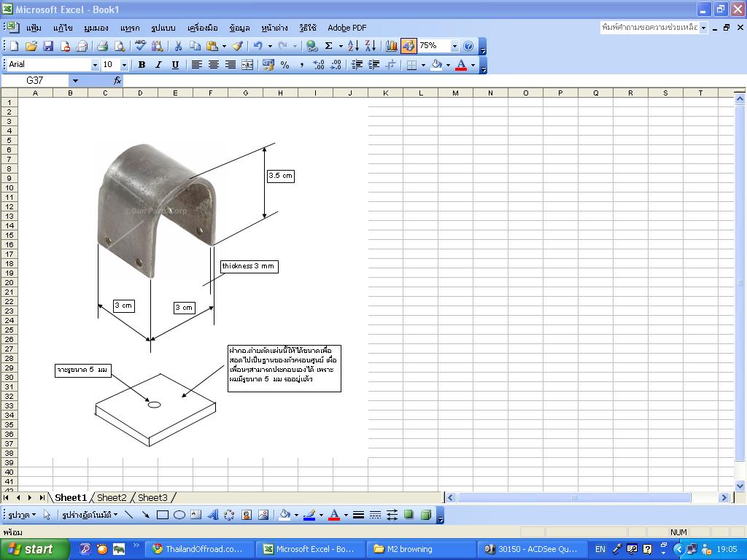Toggle Italic formatting
Screen dimensions: 747x560
[x=158, y=65]
